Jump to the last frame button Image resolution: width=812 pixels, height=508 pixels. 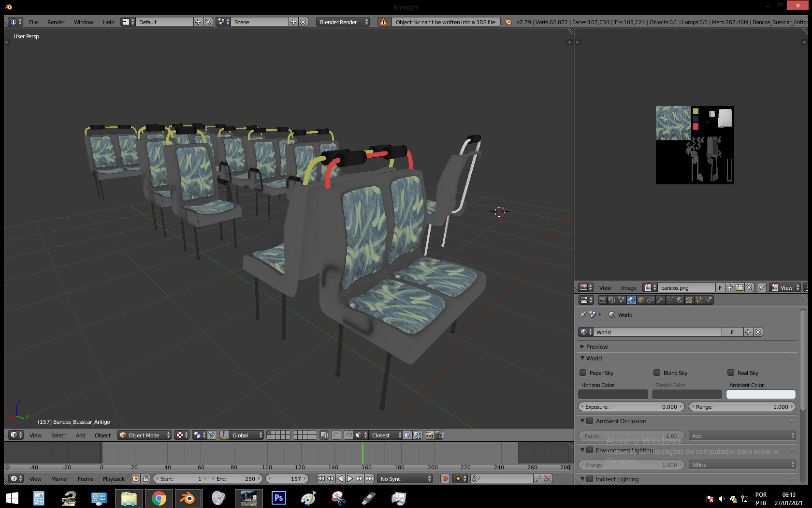[369, 479]
